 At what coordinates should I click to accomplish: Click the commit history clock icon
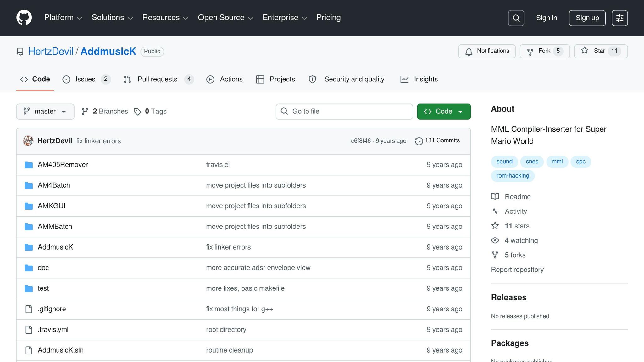pos(419,141)
